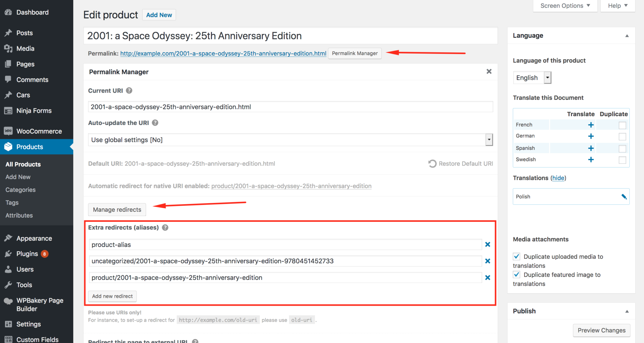Image resolution: width=644 pixels, height=343 pixels.
Task: Remove the uncategorized redirect row
Action: pyautogui.click(x=488, y=261)
